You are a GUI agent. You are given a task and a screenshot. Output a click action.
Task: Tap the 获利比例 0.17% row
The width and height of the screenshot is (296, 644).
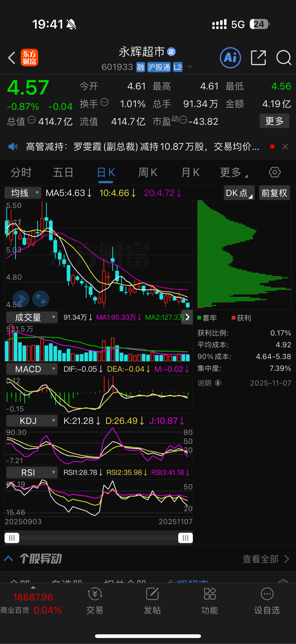pyautogui.click(x=244, y=333)
